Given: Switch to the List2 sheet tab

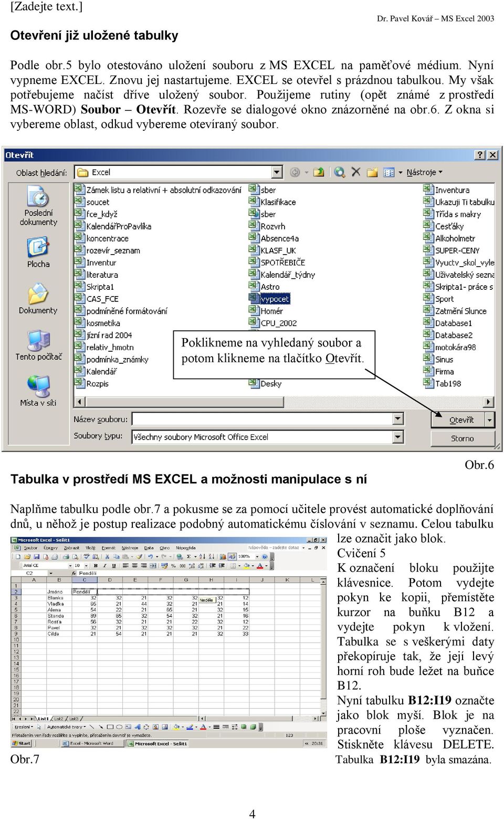Looking at the screenshot, I should (58, 719).
